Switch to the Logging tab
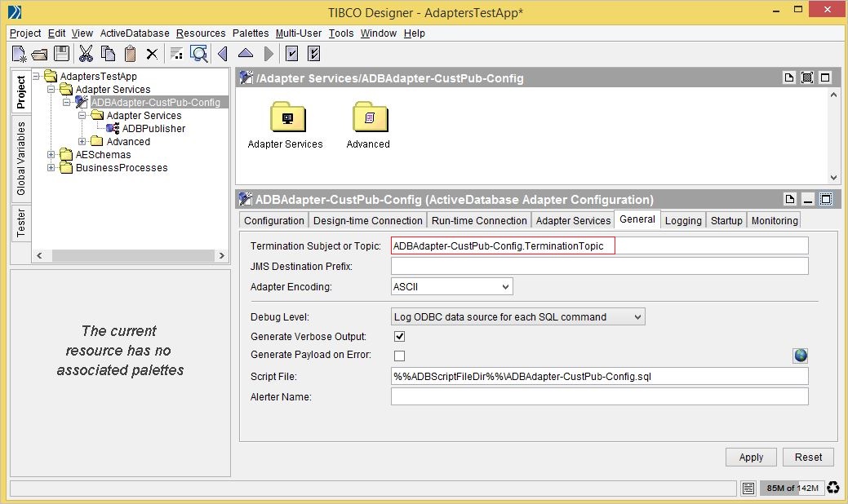This screenshot has width=848, height=504. (683, 220)
